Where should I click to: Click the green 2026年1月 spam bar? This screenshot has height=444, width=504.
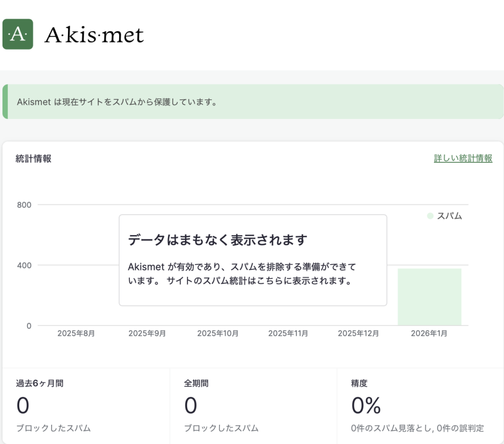click(429, 297)
